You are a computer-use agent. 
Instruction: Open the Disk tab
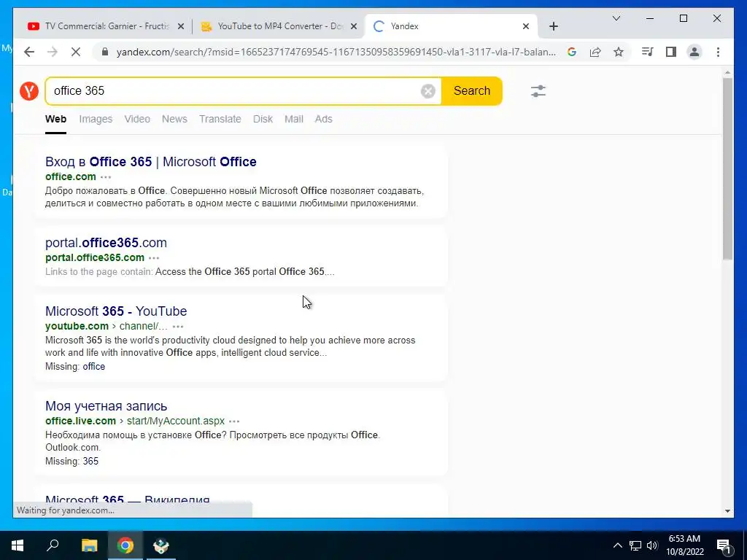click(x=263, y=119)
